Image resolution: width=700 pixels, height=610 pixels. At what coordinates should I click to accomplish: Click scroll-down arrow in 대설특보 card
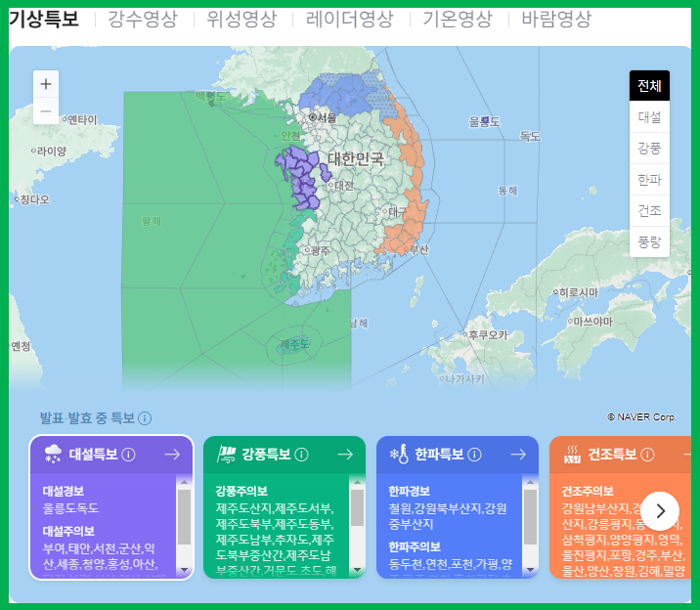[184, 570]
